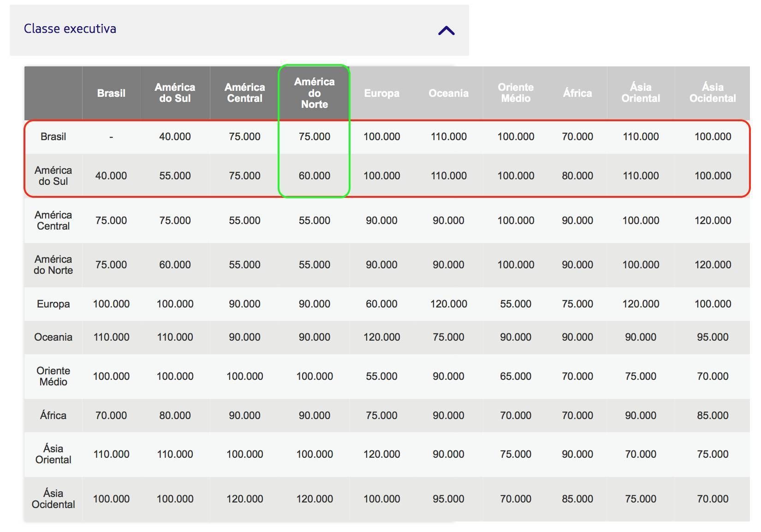Screen dimensions: 761x532
Task: Select 70.000 in África row, Brasil column
Action: [111, 415]
